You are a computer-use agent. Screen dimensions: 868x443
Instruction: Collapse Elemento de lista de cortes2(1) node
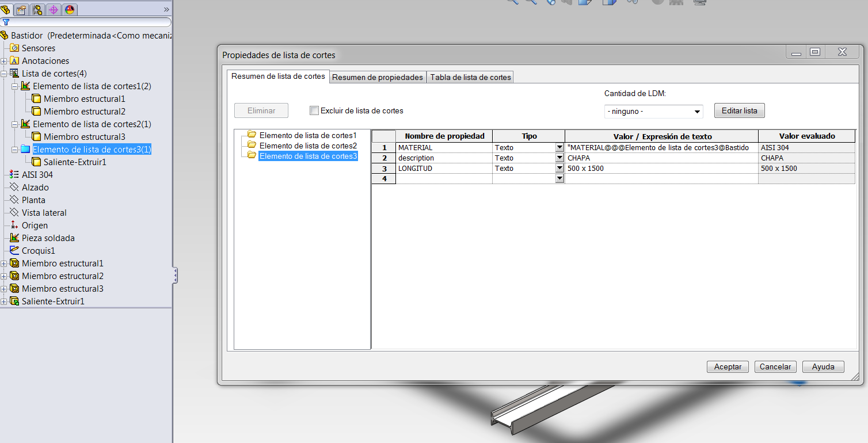click(x=15, y=124)
